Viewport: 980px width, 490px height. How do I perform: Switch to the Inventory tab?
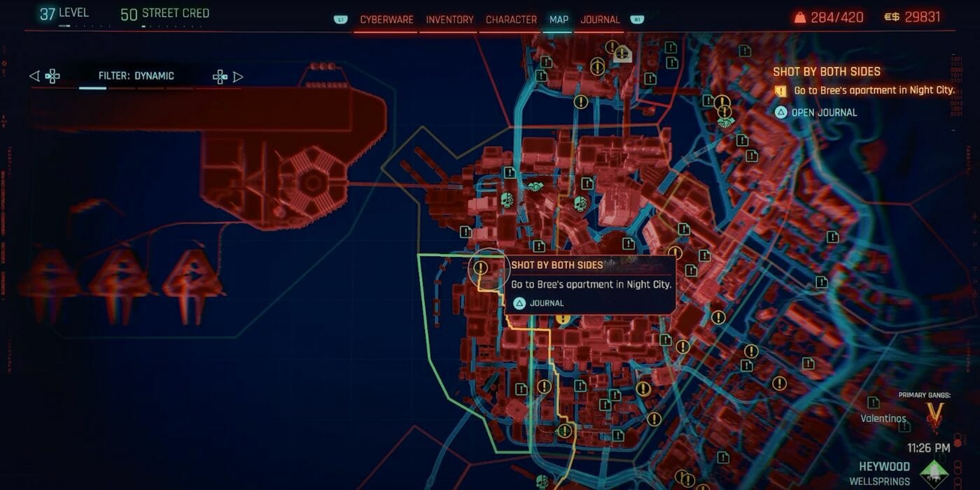click(449, 20)
